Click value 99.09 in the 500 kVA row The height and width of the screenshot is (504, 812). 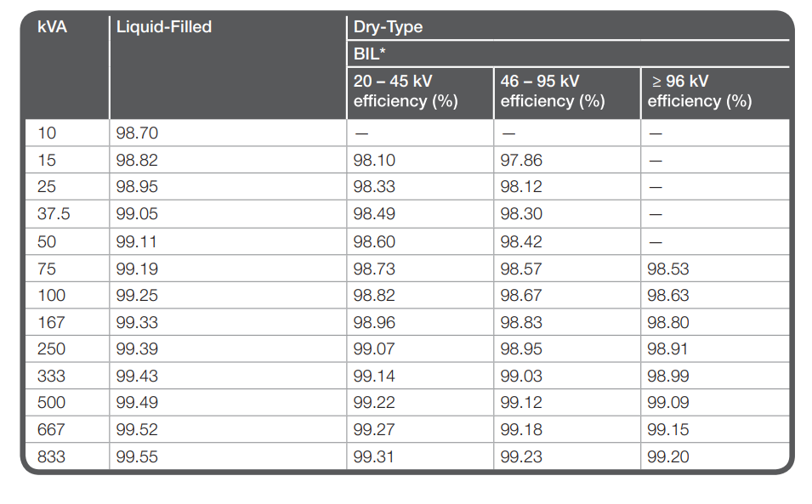pyautogui.click(x=668, y=403)
